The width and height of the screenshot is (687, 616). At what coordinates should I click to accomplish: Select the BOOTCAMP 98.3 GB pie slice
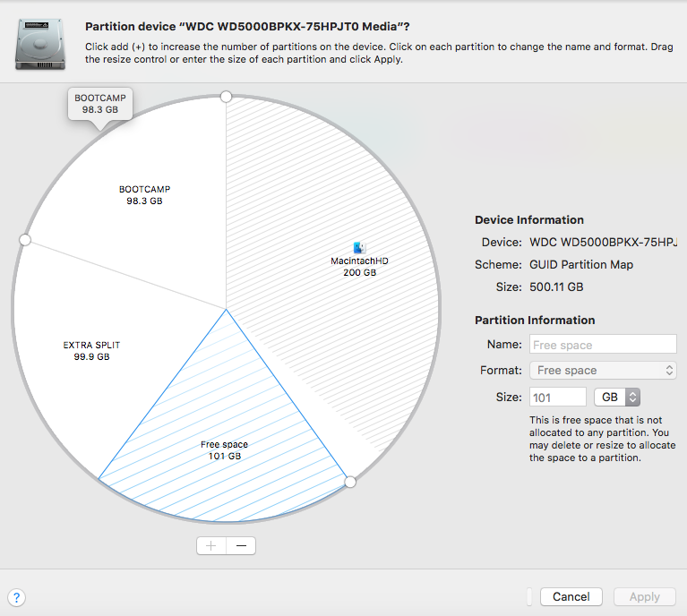point(144,195)
